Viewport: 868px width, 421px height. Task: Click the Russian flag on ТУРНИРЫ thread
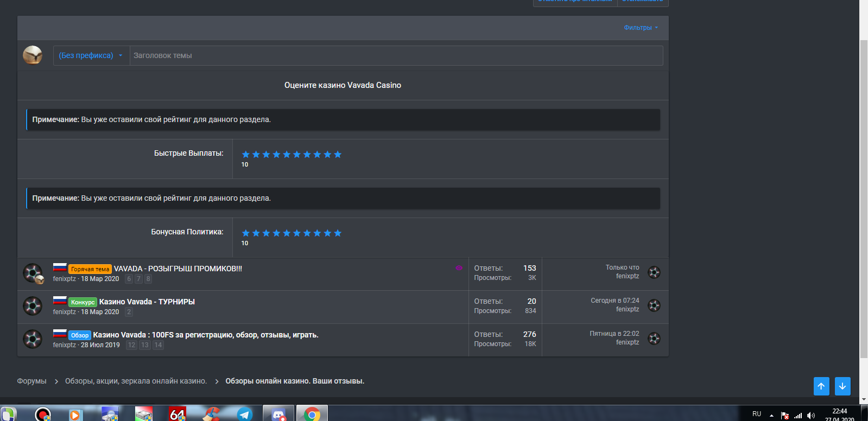click(60, 300)
